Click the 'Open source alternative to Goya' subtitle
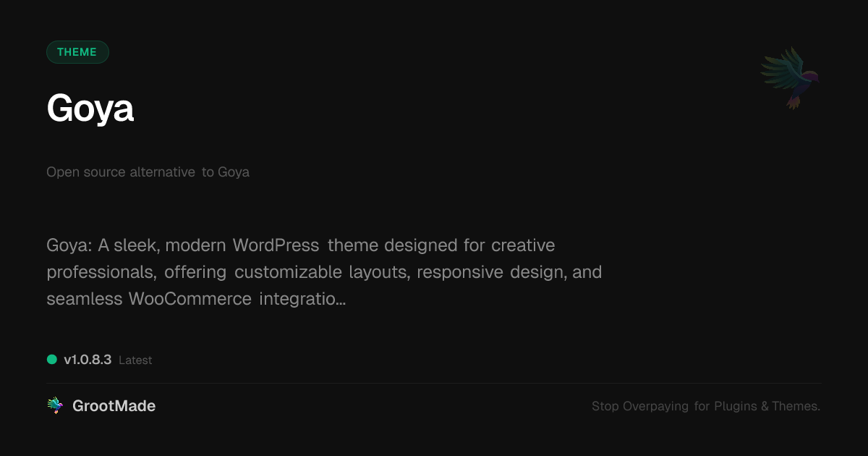This screenshot has height=456, width=868. 148,172
